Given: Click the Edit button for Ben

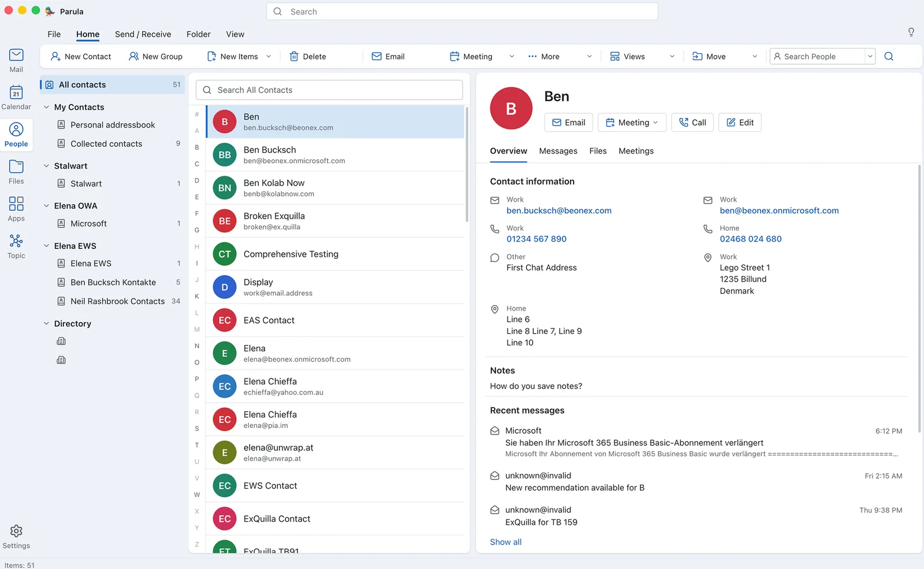Looking at the screenshot, I should tap(740, 122).
